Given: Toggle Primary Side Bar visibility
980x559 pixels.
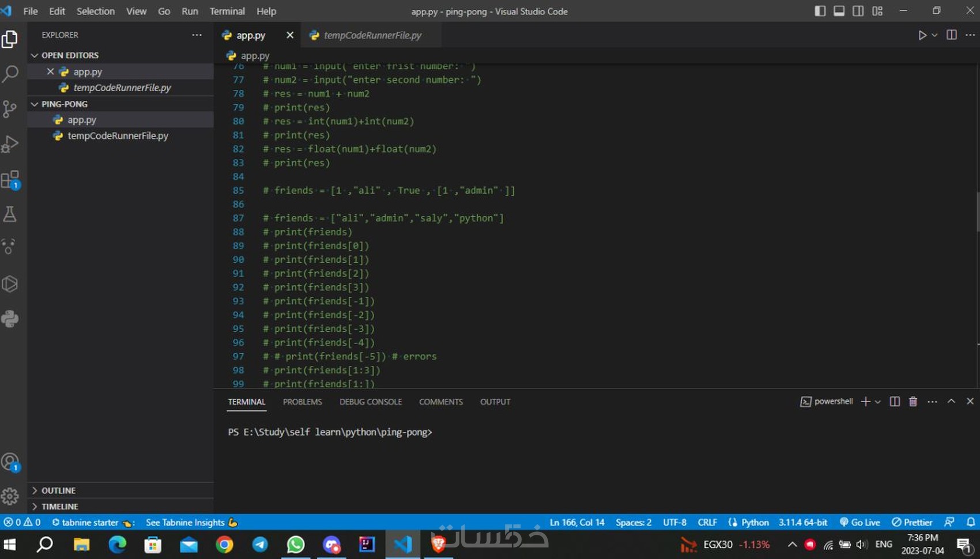Looking at the screenshot, I should [820, 11].
